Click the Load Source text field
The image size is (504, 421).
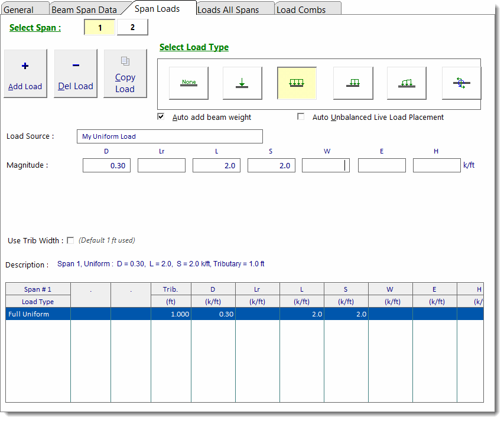170,136
